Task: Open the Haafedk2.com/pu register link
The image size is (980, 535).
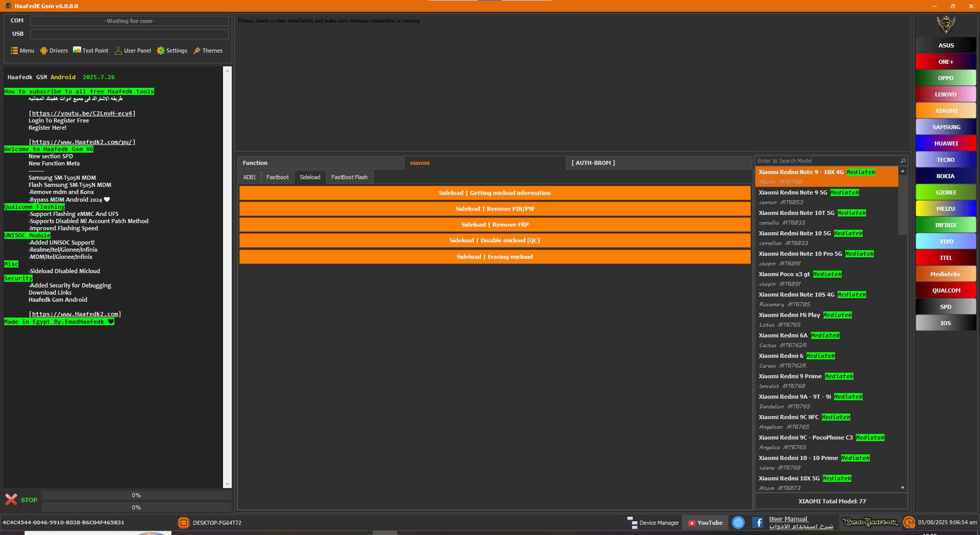Action: tap(82, 142)
